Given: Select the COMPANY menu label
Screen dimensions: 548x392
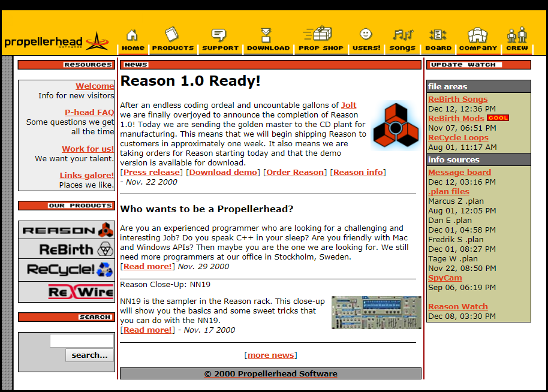Looking at the screenshot, I should 478,48.
